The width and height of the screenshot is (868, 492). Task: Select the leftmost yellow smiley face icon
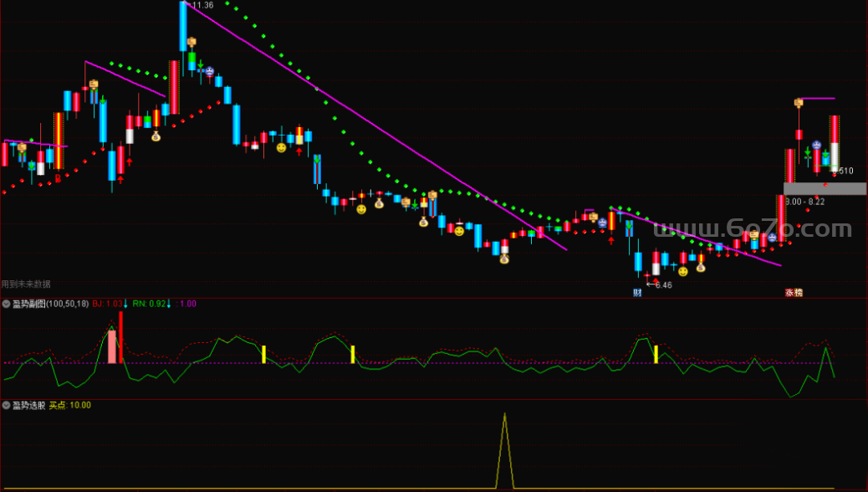(281, 148)
